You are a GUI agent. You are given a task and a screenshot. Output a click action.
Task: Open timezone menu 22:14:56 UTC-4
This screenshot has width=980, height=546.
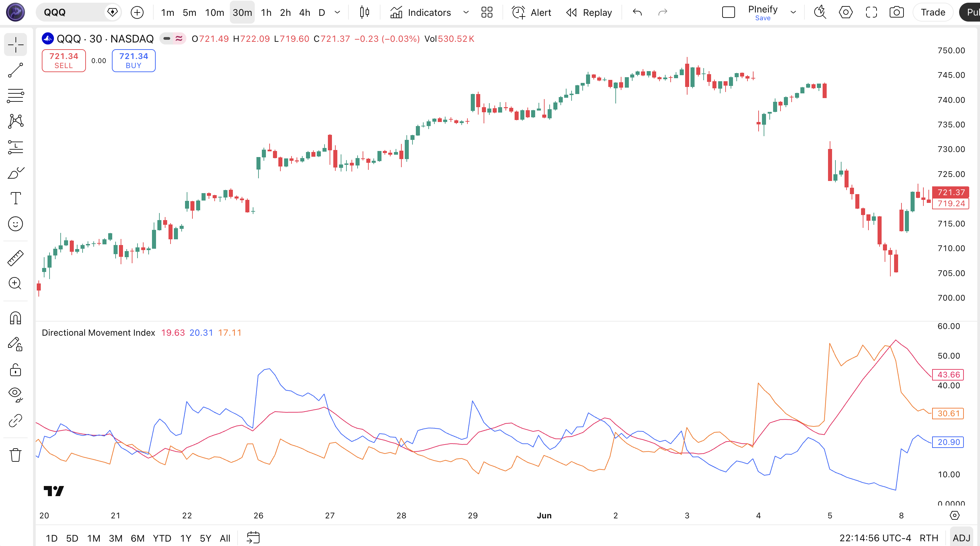click(x=875, y=538)
